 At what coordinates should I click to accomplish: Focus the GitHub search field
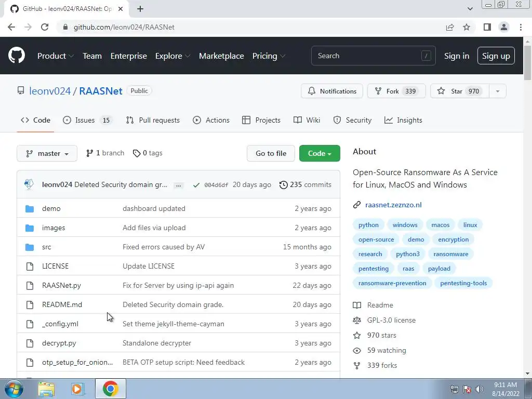pyautogui.click(x=373, y=56)
